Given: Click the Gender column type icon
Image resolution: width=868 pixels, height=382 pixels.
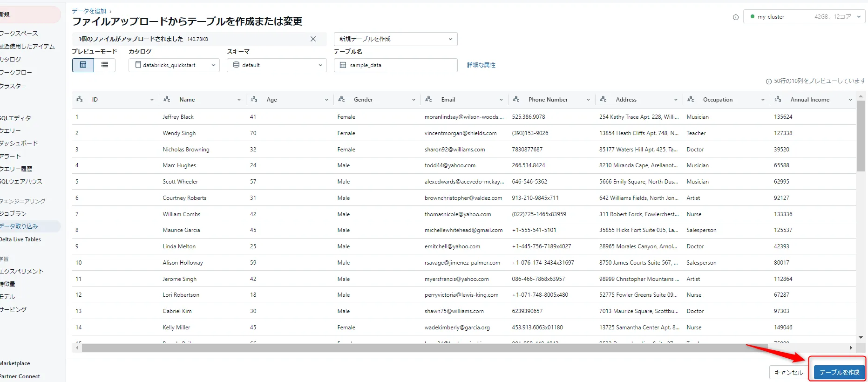Looking at the screenshot, I should [341, 99].
